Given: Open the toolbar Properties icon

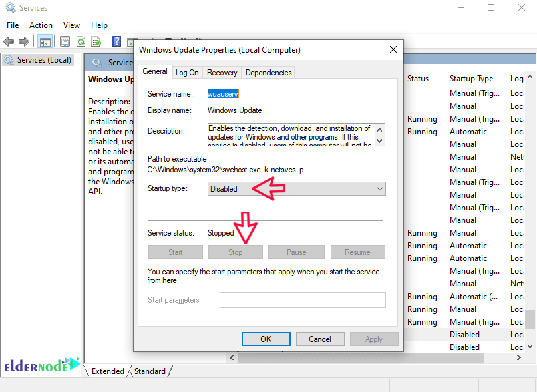Looking at the screenshot, I should coord(65,42).
